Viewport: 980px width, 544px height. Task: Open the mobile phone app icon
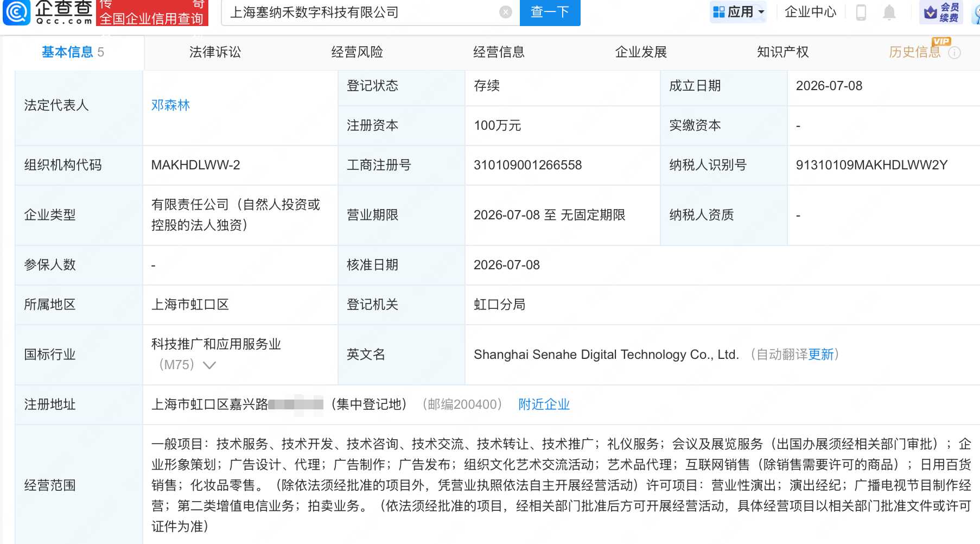click(861, 12)
